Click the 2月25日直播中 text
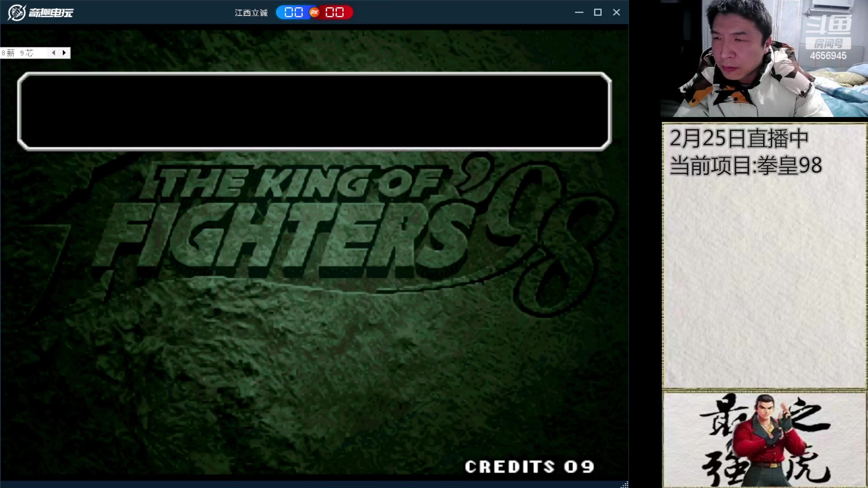The width and height of the screenshot is (868, 488). coord(739,138)
